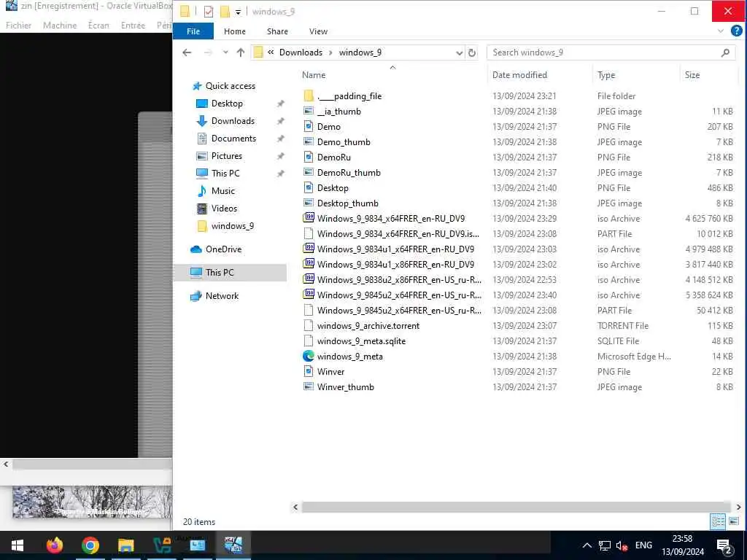Launch Firefox from the taskbar

[x=54, y=545]
